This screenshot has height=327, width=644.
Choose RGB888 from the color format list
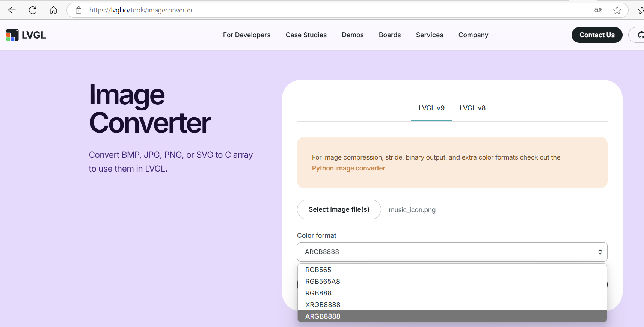[452, 293]
